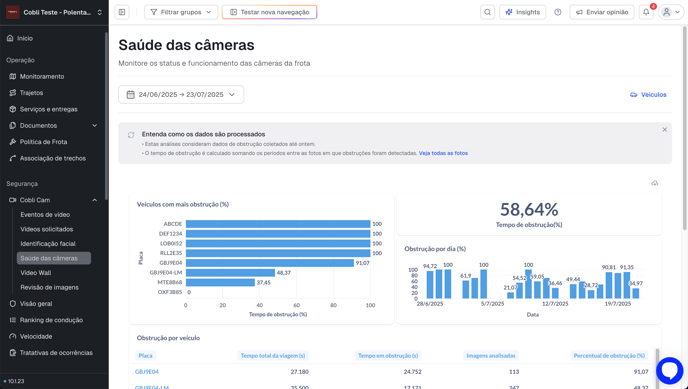Screen dimensions: 688x389
Task: Toggle the sidebar collapse icon
Action: point(122,12)
